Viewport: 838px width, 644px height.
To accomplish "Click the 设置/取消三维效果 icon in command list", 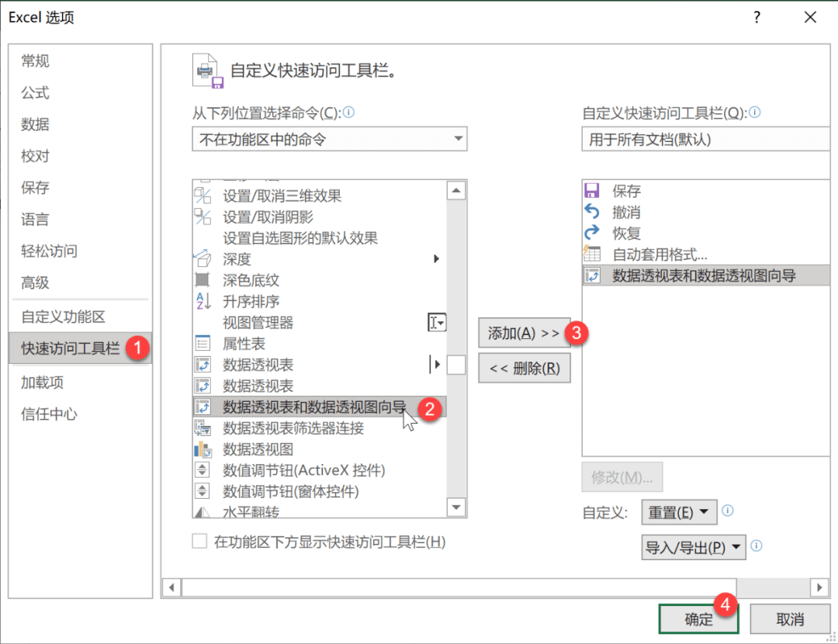I will pyautogui.click(x=203, y=196).
